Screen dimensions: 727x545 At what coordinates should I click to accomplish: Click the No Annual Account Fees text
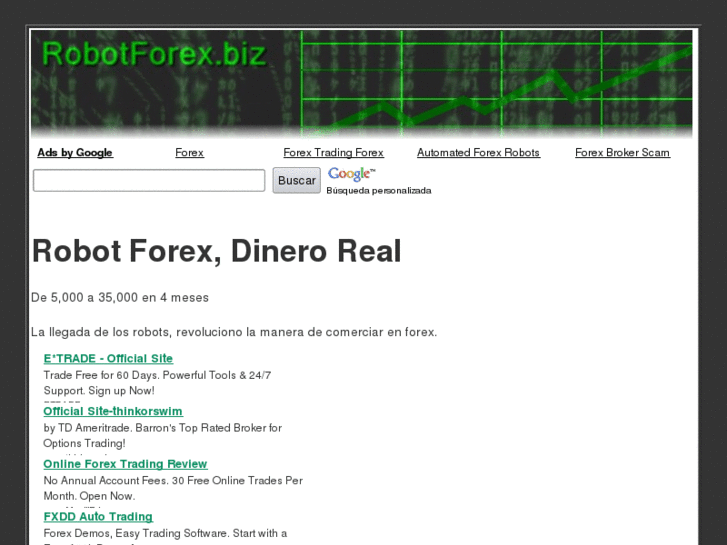click(173, 488)
